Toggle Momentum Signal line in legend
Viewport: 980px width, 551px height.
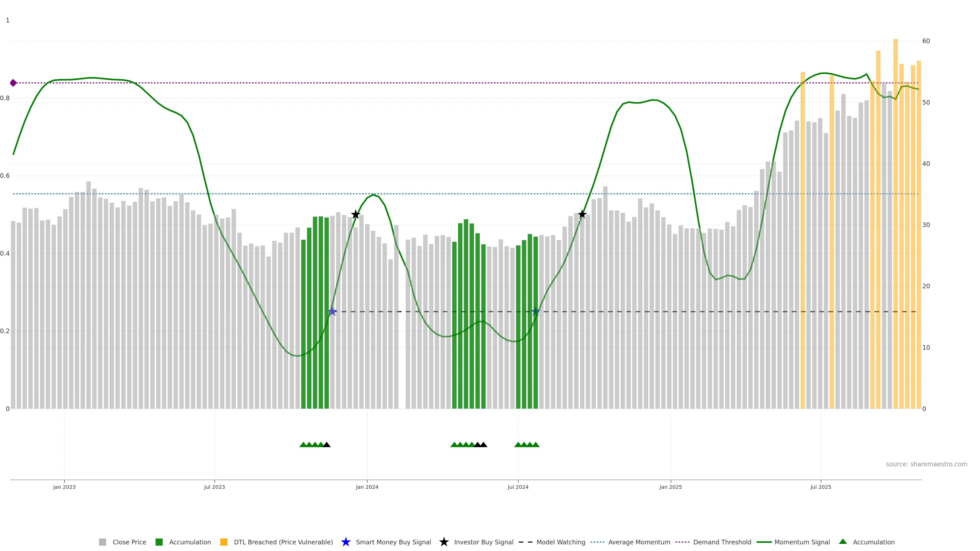tap(802, 542)
